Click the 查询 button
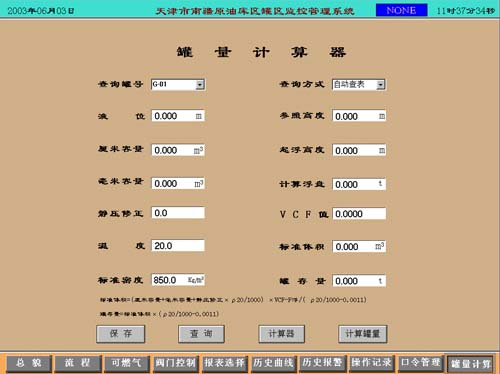This screenshot has height=374, width=500. click(x=201, y=334)
